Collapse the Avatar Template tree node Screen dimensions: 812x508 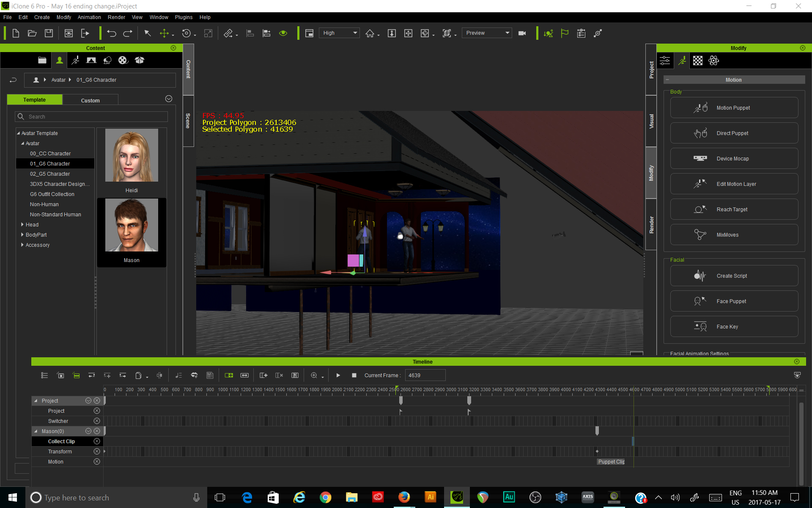point(19,133)
